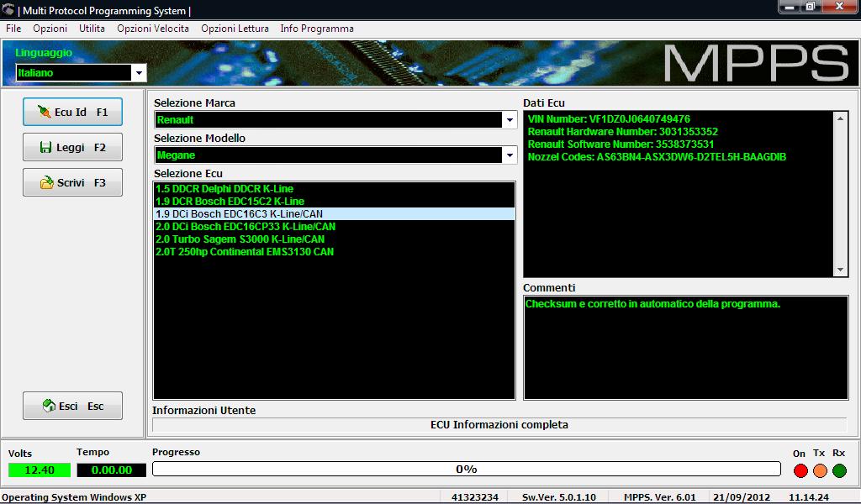Select 2.0T 250hp Continental EMS3130 CAN
Viewport: 861px width, 504px height.
coord(334,252)
